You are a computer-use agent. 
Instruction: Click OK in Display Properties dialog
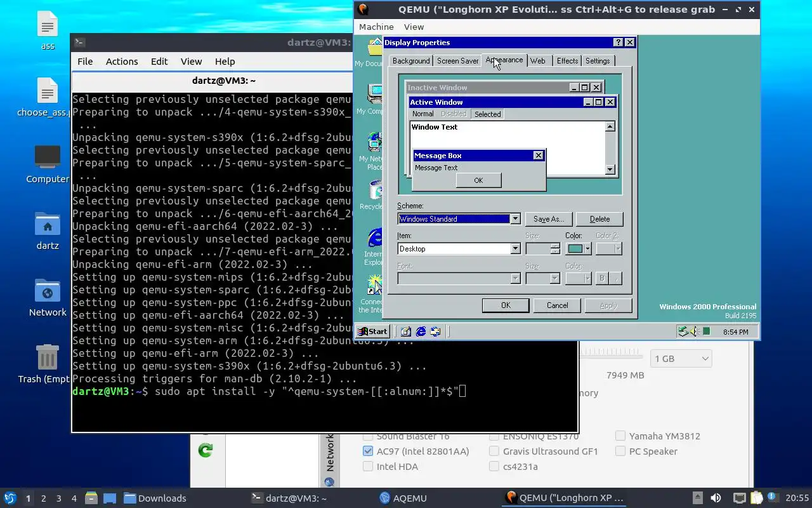click(506, 305)
